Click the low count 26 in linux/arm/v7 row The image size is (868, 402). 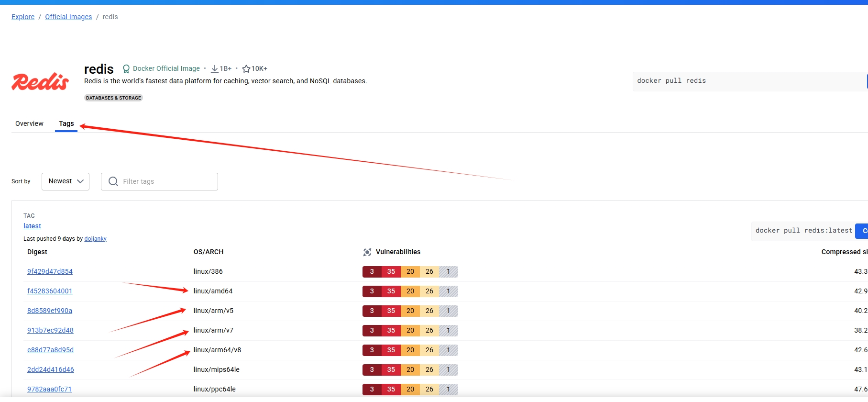click(x=429, y=331)
